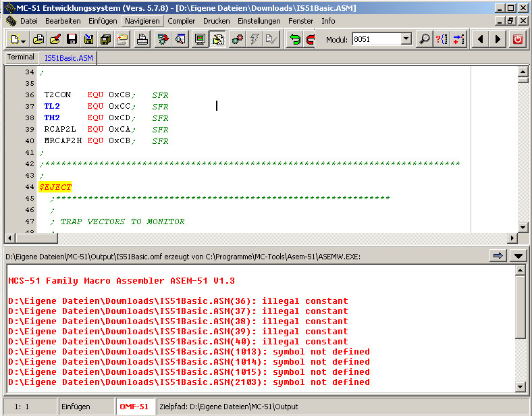Click the magnifier icon next to Modul
Image resolution: width=532 pixels, height=416 pixels.
coord(424,39)
